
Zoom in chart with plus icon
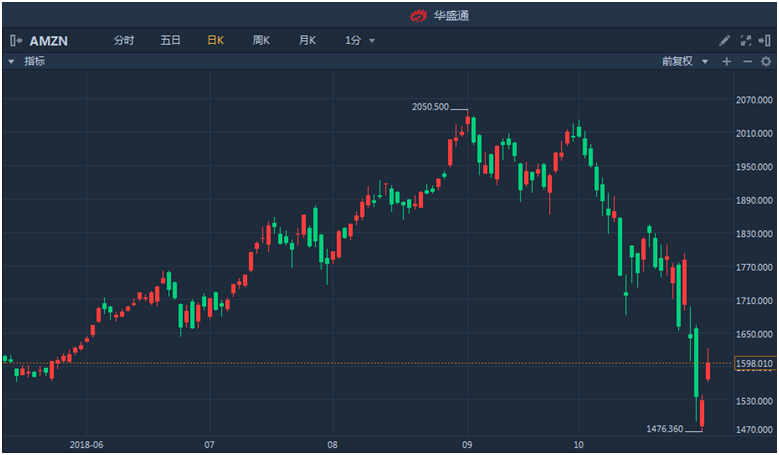727,61
